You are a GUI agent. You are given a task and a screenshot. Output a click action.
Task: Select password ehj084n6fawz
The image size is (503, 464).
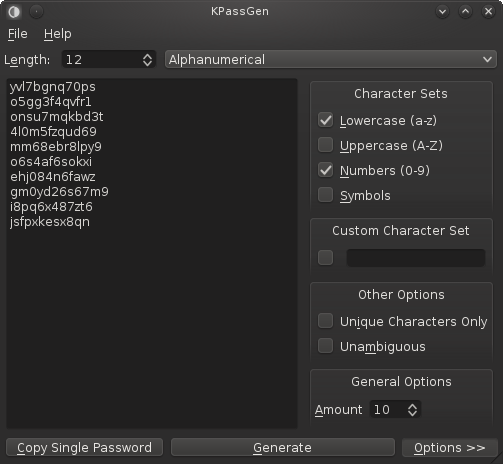pos(53,177)
